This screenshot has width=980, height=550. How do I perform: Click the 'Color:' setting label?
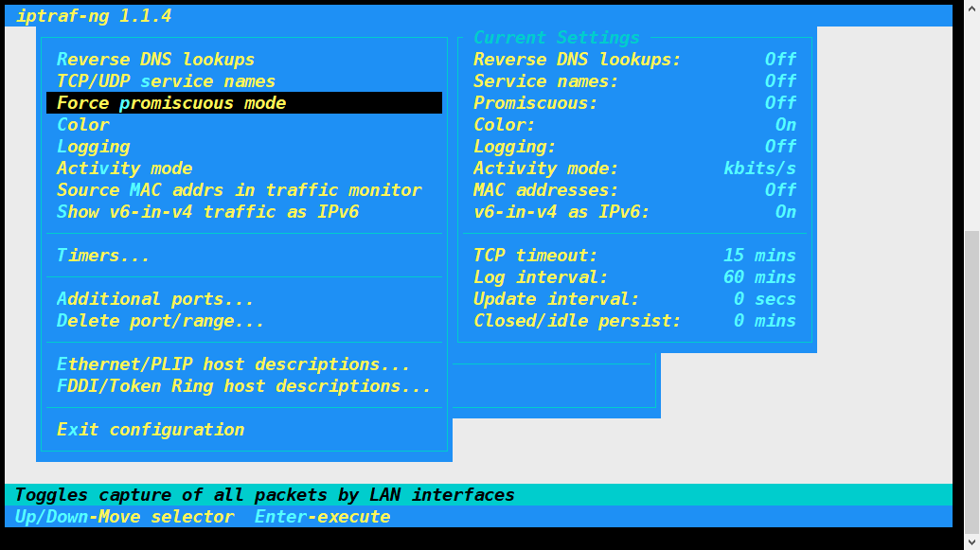[505, 125]
